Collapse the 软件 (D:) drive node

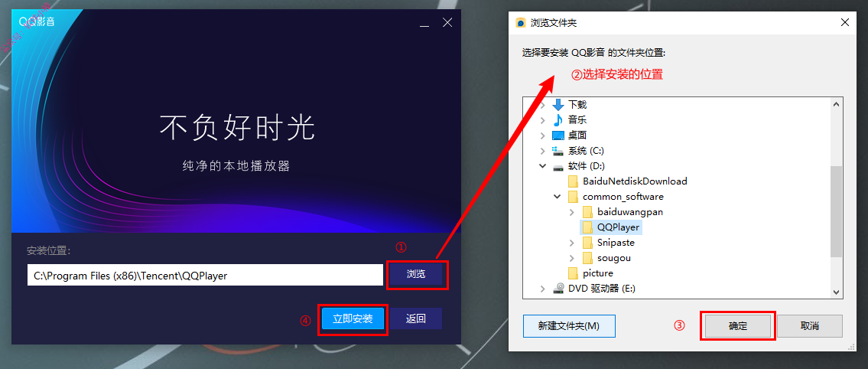pyautogui.click(x=542, y=165)
